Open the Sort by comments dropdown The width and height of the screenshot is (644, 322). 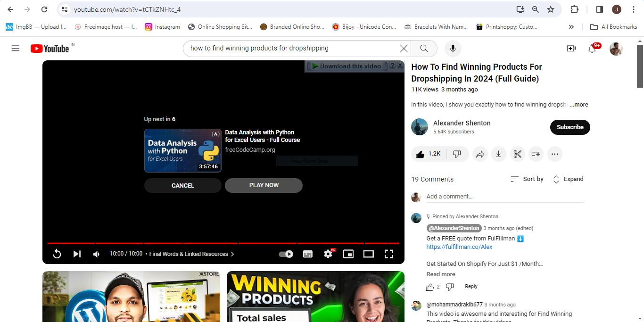(527, 179)
